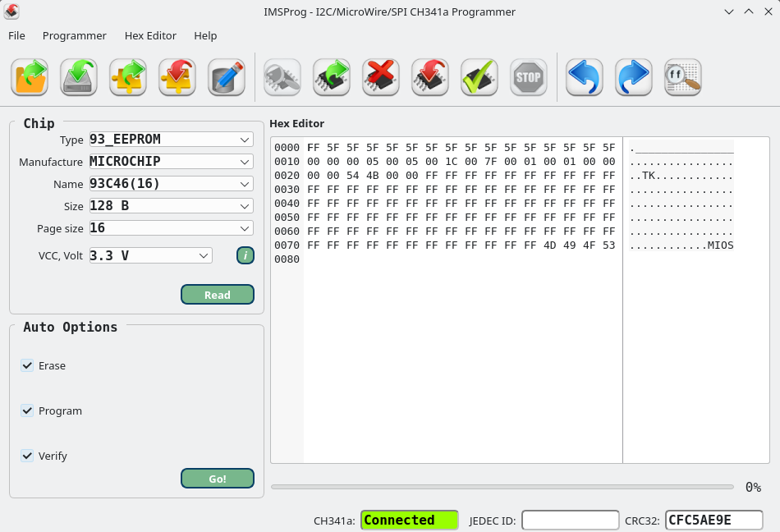Open the database edit pencil icon
This screenshot has width=780, height=532.
tap(227, 77)
